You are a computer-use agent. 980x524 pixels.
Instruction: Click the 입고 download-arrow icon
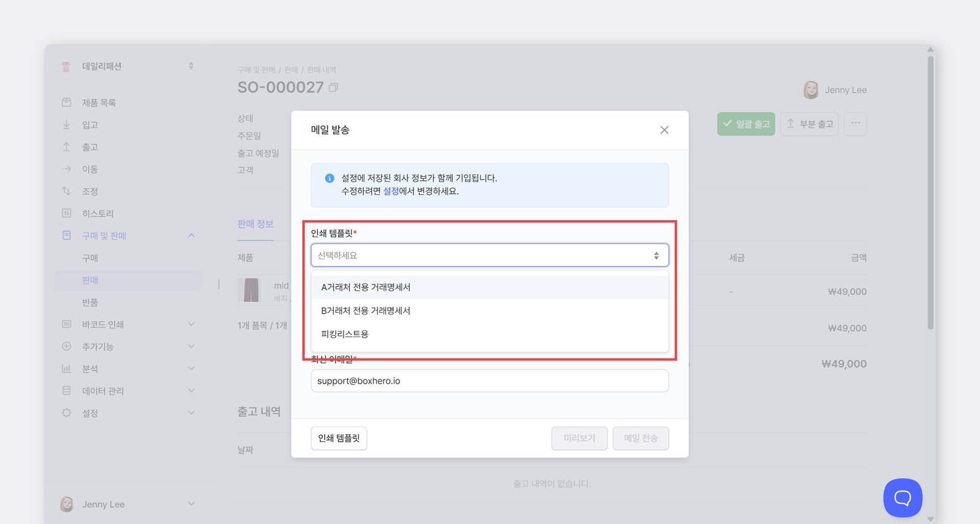coord(67,124)
